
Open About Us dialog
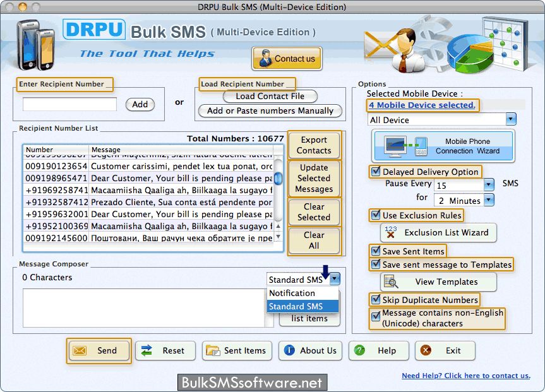310,350
